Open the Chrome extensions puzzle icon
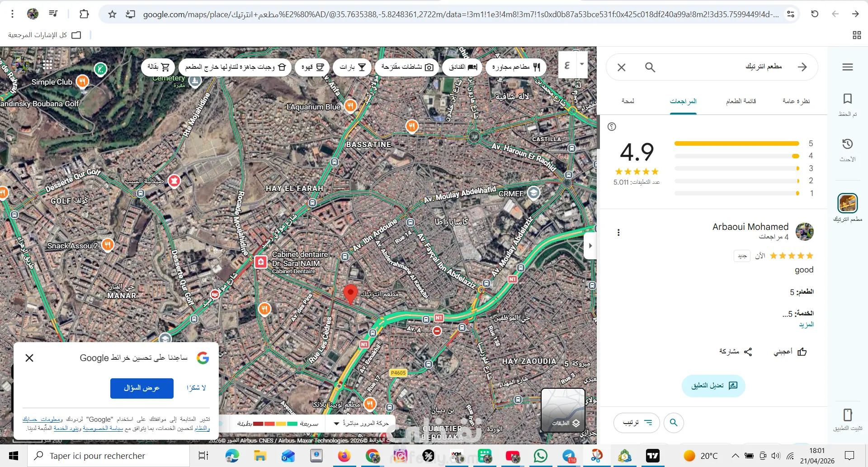Image resolution: width=868 pixels, height=467 pixels. click(x=84, y=14)
